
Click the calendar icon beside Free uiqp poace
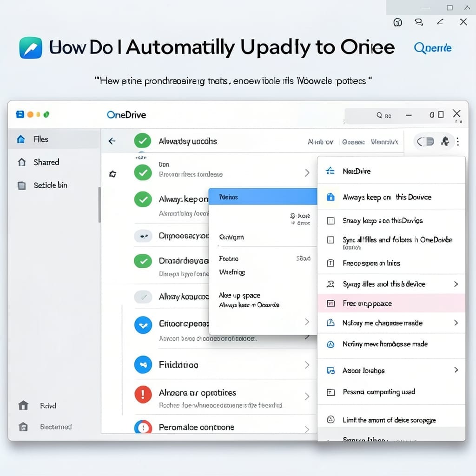pyautogui.click(x=331, y=303)
